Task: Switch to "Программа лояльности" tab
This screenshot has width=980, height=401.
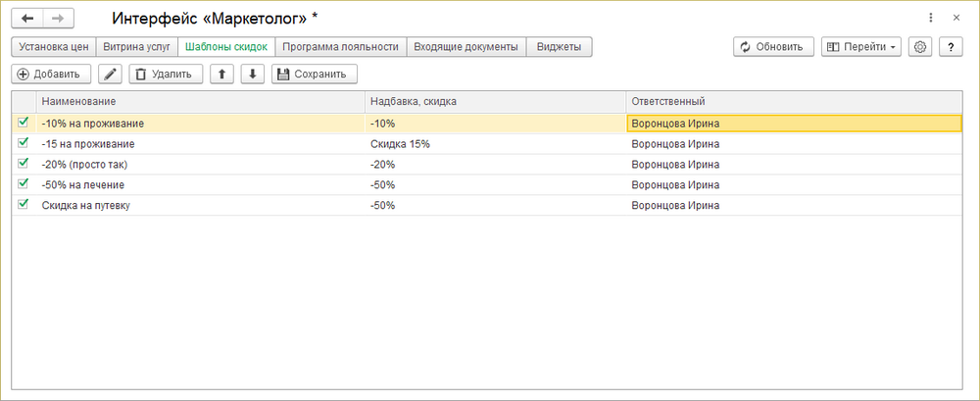Action: (x=340, y=46)
